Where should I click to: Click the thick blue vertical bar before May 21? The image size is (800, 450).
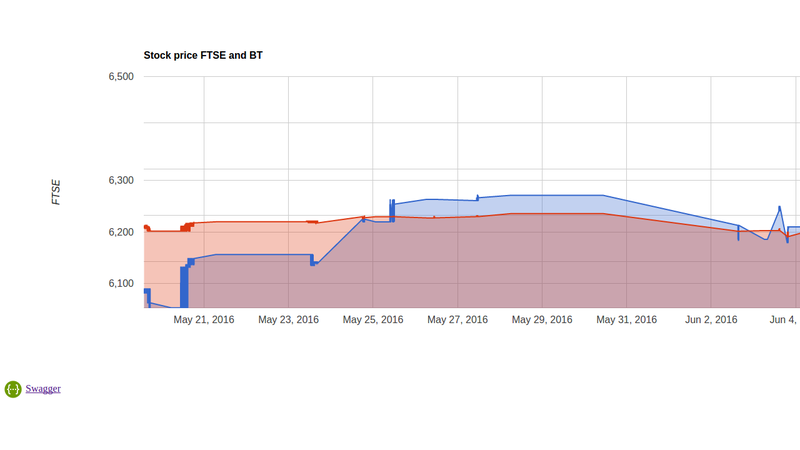tap(184, 285)
